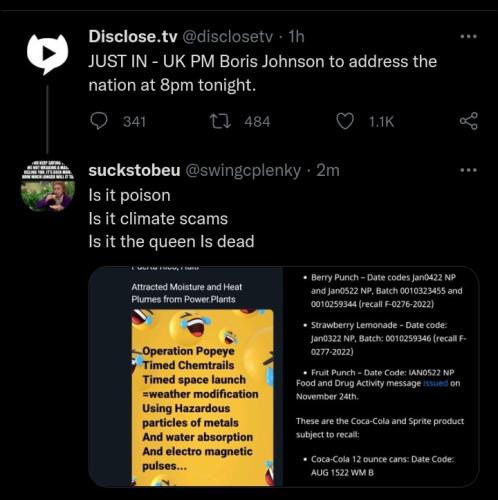Click the reply icon on Disclose.tv tweet
This screenshot has height=500, width=498.
(x=99, y=121)
